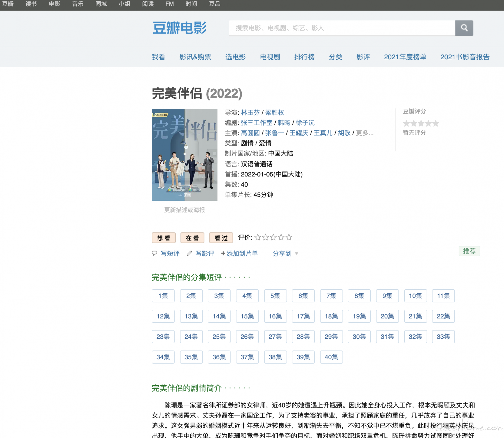Viewport: 504px width, 438px height.
Task: Open screenwriter 韩旸 link
Action: [284, 123]
